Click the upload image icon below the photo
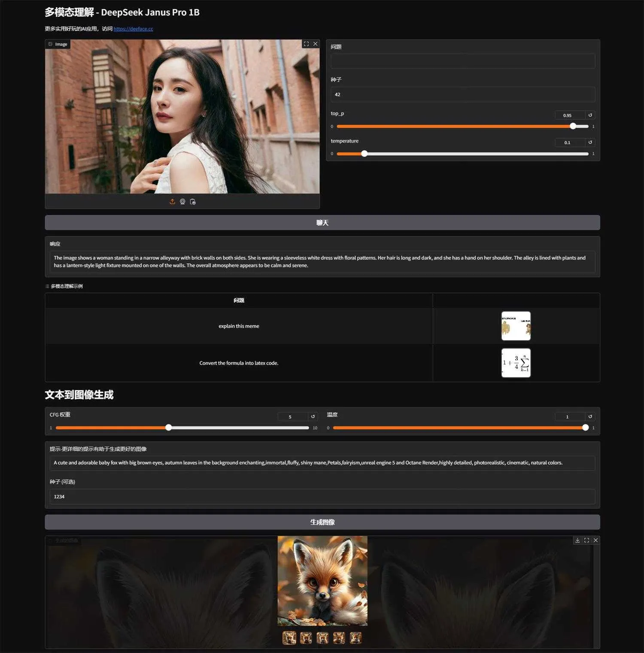The height and width of the screenshot is (653, 644). (x=172, y=201)
